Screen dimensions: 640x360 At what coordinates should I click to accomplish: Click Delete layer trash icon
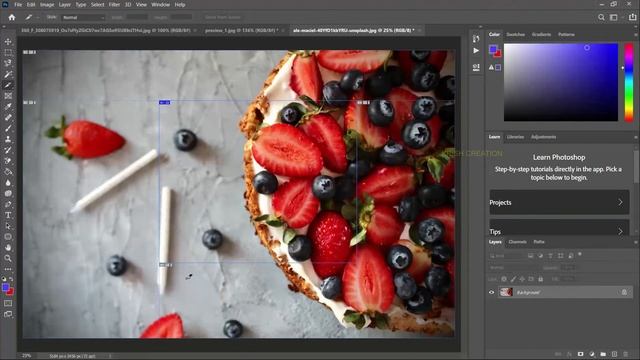tap(626, 354)
